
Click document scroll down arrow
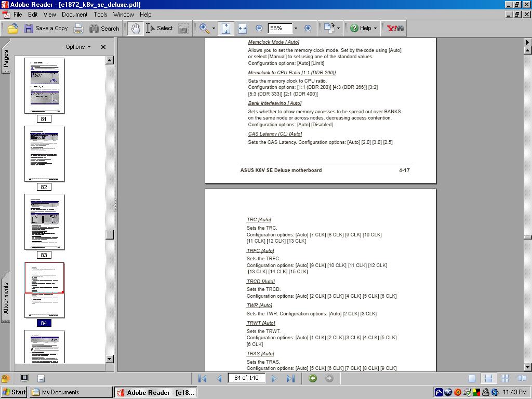[528, 367]
